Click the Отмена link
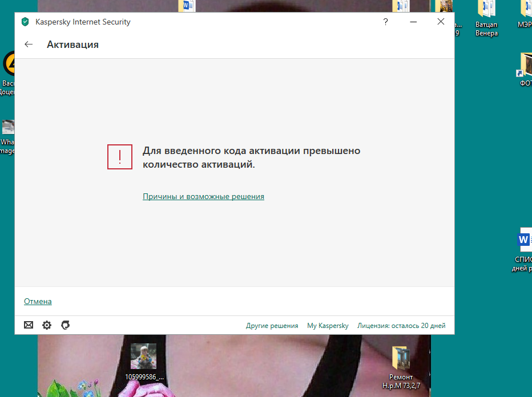This screenshot has height=397, width=532. click(x=38, y=301)
